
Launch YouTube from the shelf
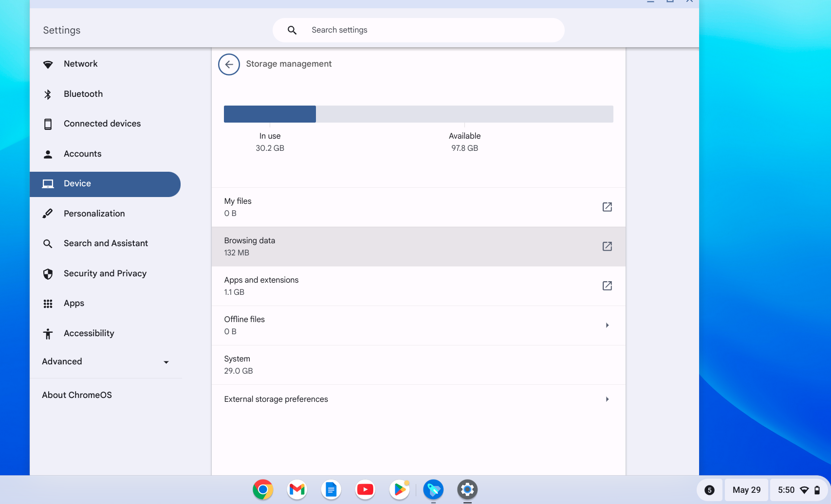point(365,490)
